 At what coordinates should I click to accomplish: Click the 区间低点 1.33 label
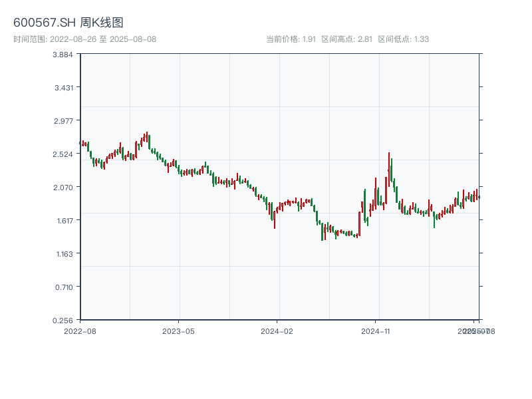tap(404, 39)
